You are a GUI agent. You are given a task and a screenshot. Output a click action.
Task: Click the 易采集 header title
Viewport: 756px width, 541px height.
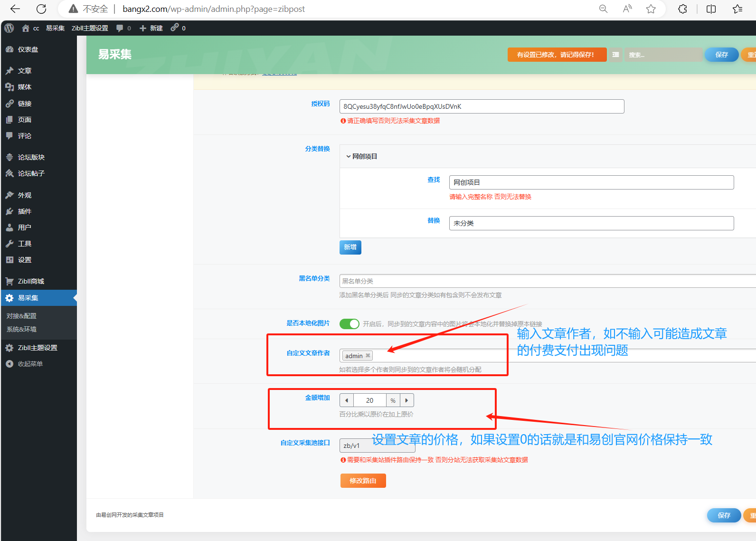[x=115, y=55]
